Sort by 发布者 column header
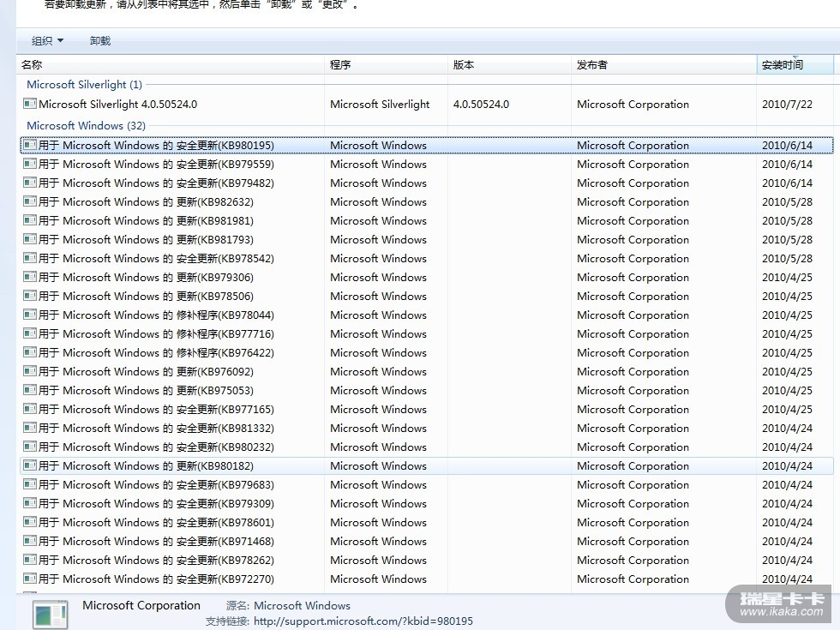840x630 pixels. pyautogui.click(x=664, y=65)
